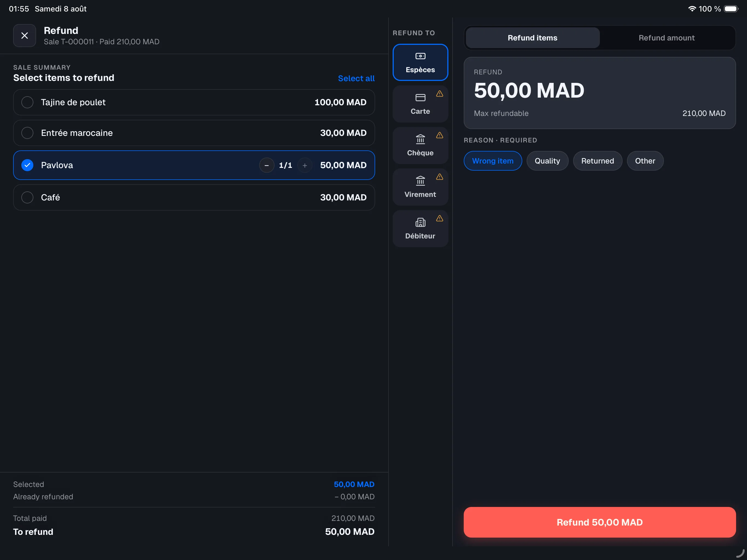
Task: Check the Entrée marocaine radio circle
Action: coord(27,133)
